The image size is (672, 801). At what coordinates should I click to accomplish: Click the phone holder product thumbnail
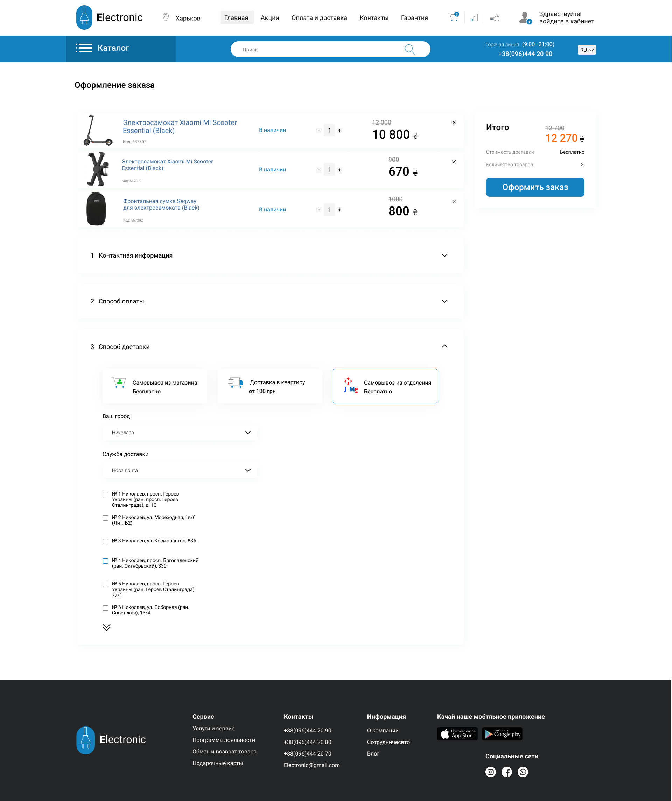tap(98, 169)
